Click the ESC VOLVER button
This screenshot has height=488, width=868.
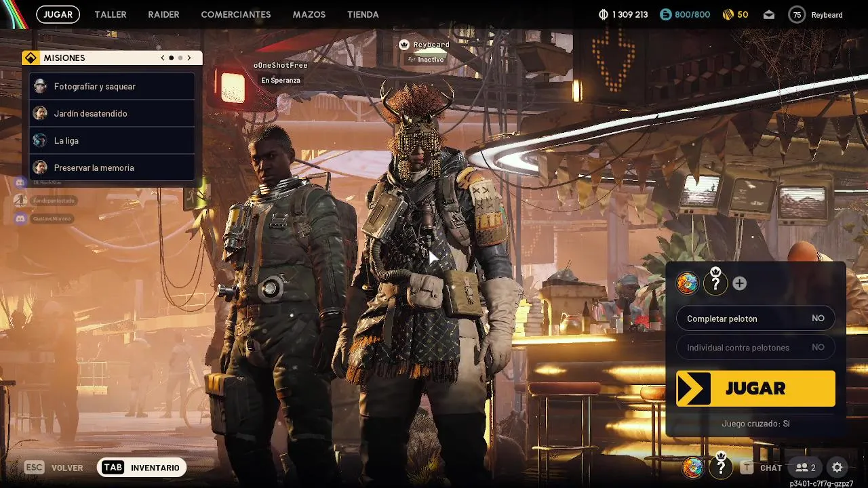tap(54, 468)
